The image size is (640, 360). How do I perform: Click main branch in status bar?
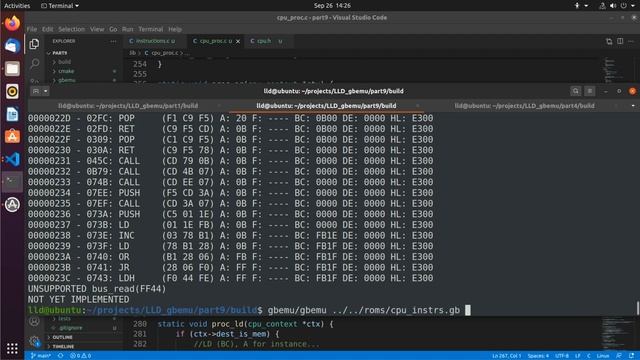click(41, 356)
